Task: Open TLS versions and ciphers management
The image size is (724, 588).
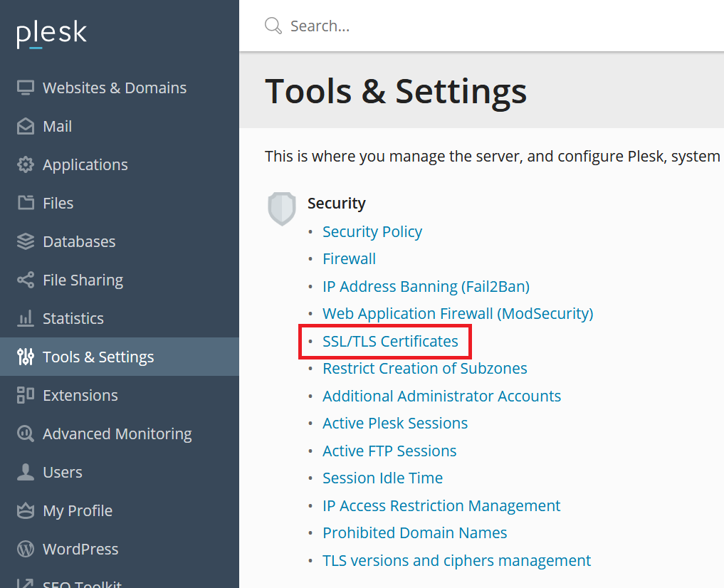Action: click(456, 560)
